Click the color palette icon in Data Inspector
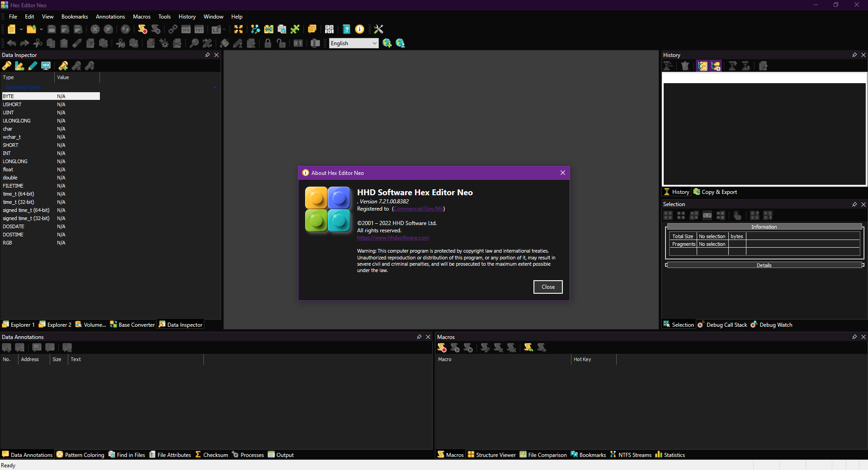 click(19, 66)
